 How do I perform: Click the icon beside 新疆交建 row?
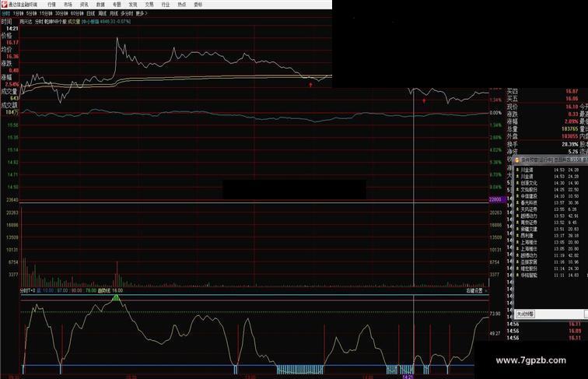tap(517, 229)
